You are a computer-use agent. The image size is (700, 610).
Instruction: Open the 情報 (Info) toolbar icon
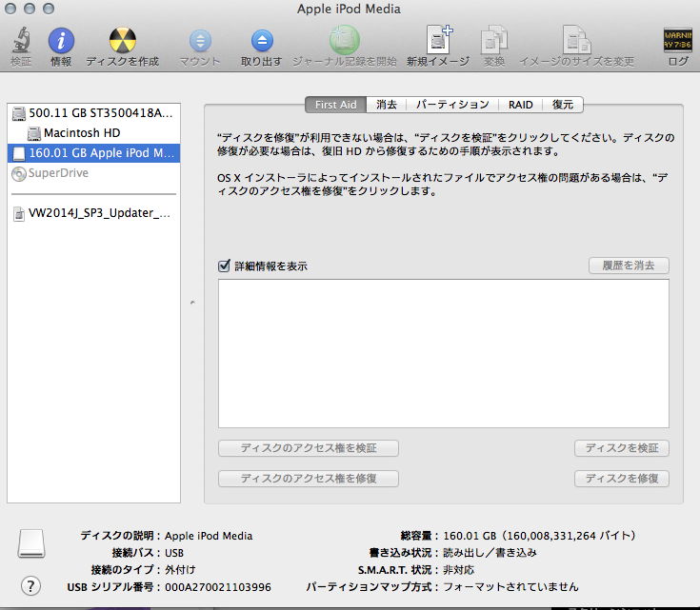pyautogui.click(x=61, y=42)
